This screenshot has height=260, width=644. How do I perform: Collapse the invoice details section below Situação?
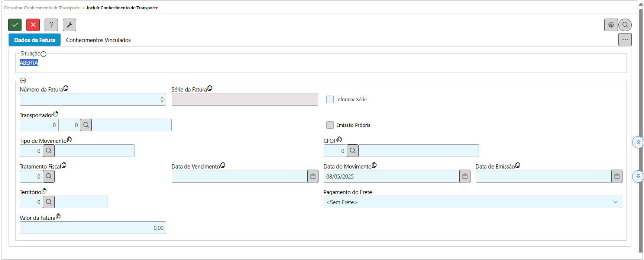[x=23, y=80]
